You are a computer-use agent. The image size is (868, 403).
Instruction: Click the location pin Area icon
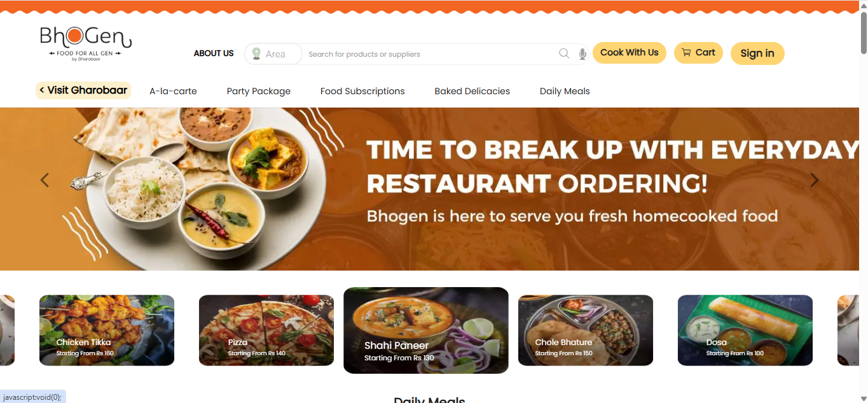[x=256, y=53]
